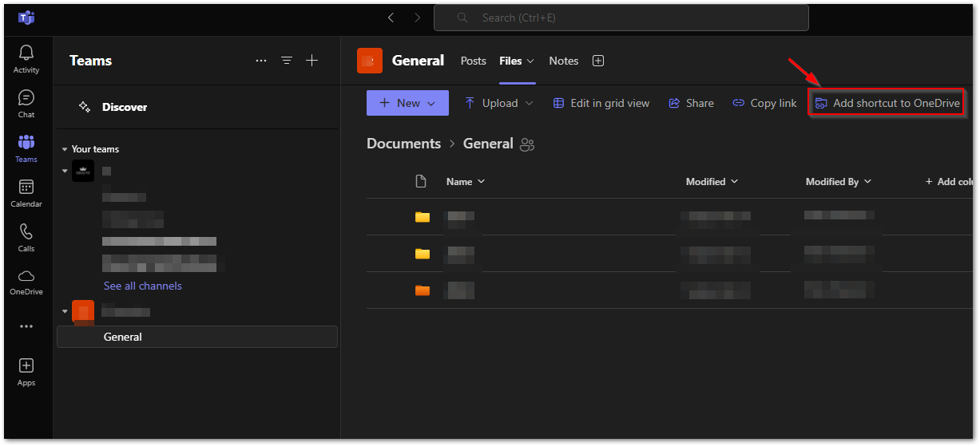Click plus to create or join team

[x=312, y=61]
